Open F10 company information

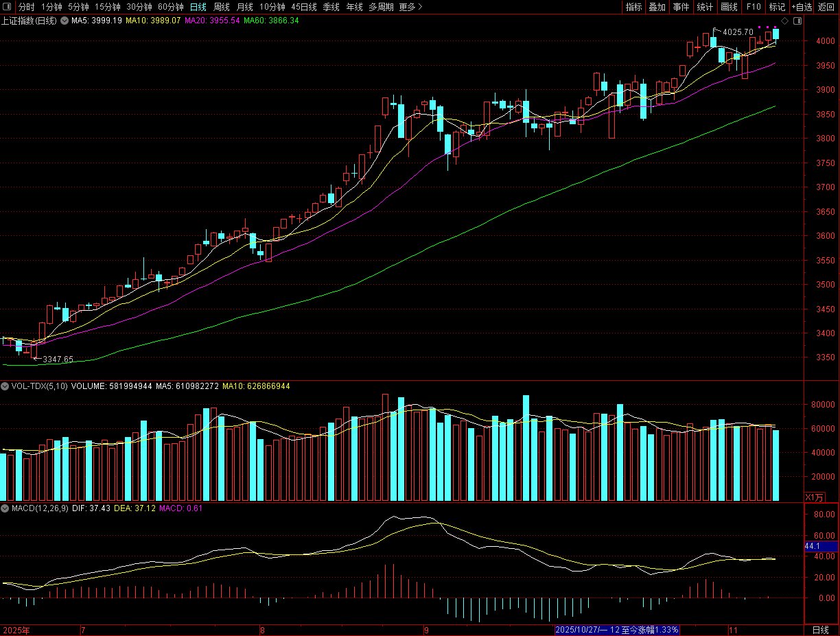pos(754,7)
